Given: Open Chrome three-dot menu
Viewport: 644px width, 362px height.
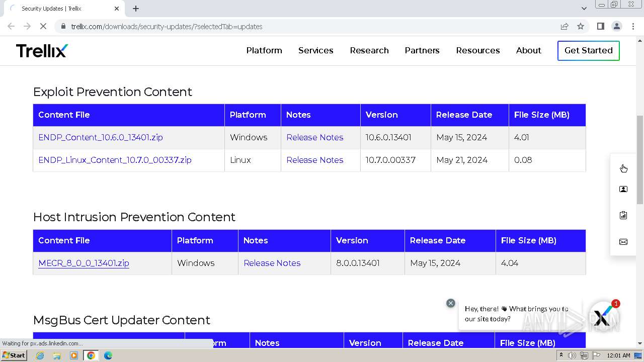Looking at the screenshot, I should (x=633, y=26).
